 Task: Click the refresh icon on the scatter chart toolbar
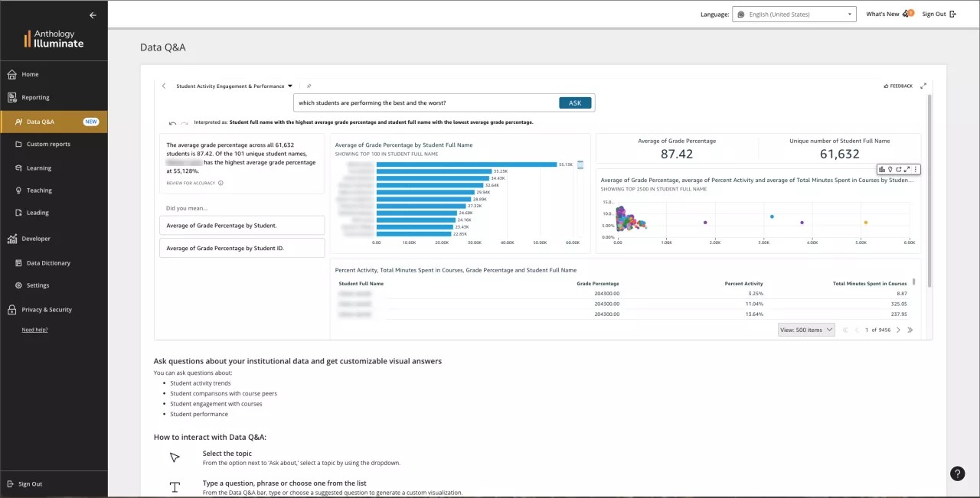pos(898,169)
